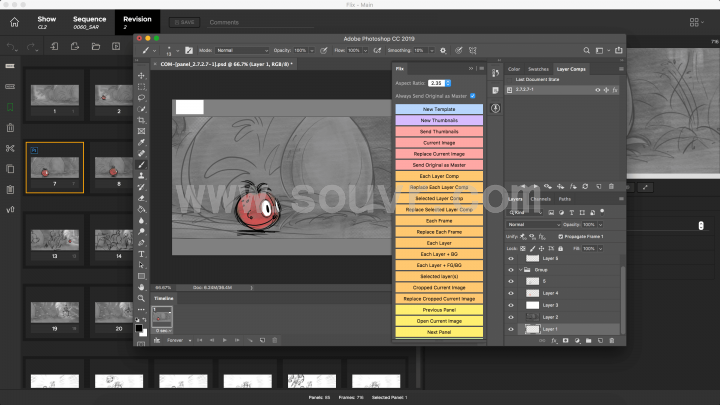Hide Layer 3 visibility eye
The height and width of the screenshot is (405, 720).
(x=511, y=305)
